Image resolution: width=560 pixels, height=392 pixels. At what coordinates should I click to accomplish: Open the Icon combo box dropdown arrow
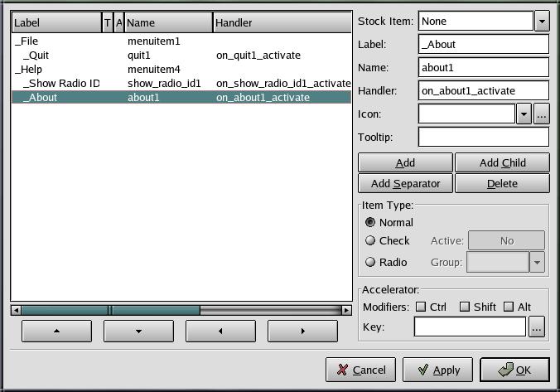pos(524,114)
